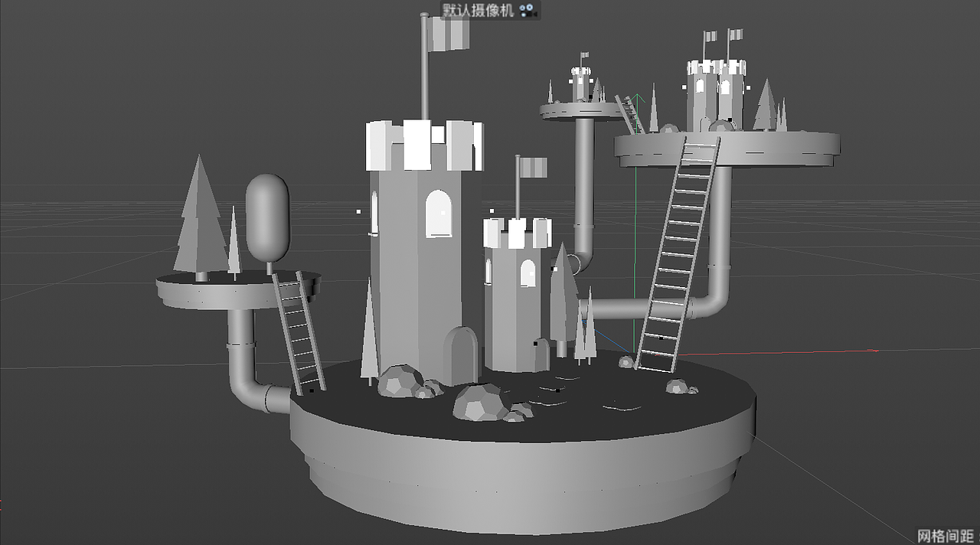Select the flag atop the large tower

[449, 34]
